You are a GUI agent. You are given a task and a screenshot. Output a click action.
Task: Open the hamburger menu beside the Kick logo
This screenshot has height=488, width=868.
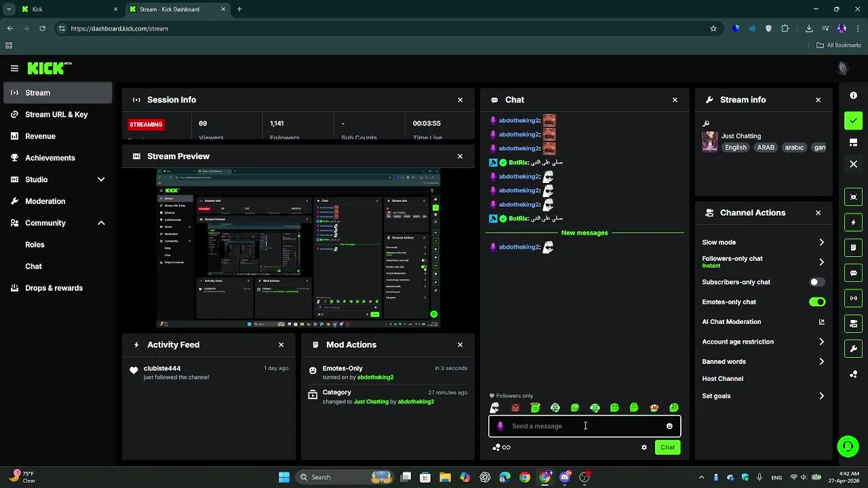[x=14, y=68]
